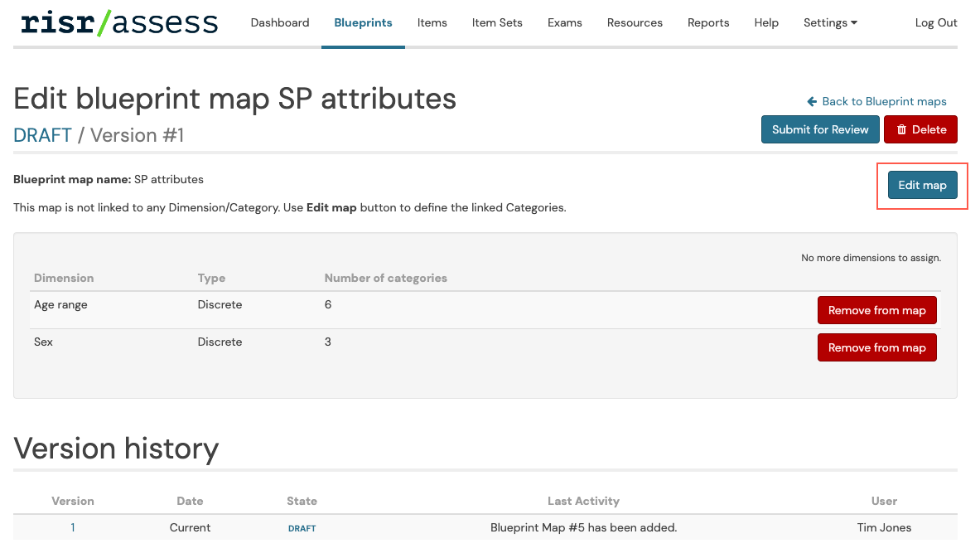Open the Items section
The height and width of the screenshot is (558, 980).
432,23
